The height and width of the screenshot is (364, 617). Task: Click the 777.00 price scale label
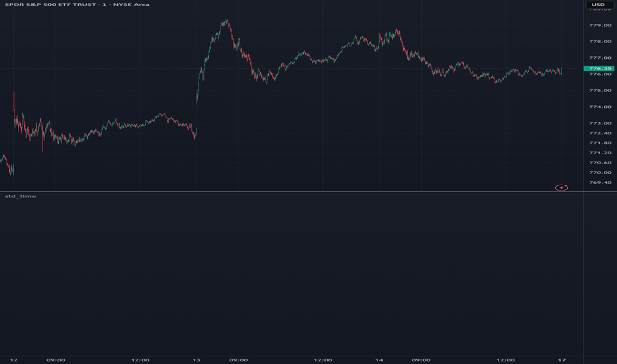(x=600, y=58)
